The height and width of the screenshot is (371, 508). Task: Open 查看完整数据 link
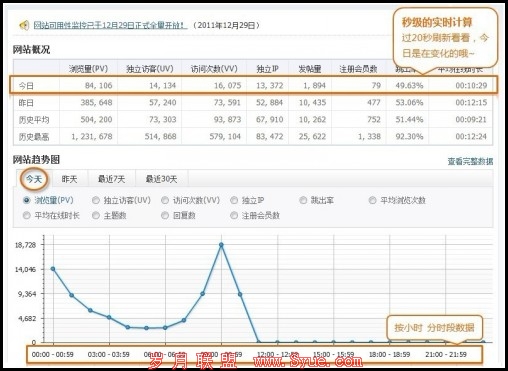pos(470,161)
